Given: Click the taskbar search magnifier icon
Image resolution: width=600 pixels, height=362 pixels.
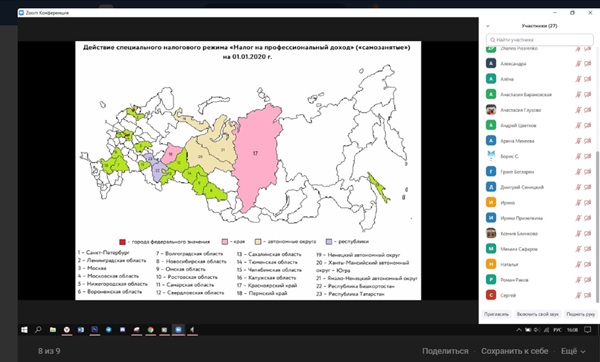Looking at the screenshot, I should [38, 329].
